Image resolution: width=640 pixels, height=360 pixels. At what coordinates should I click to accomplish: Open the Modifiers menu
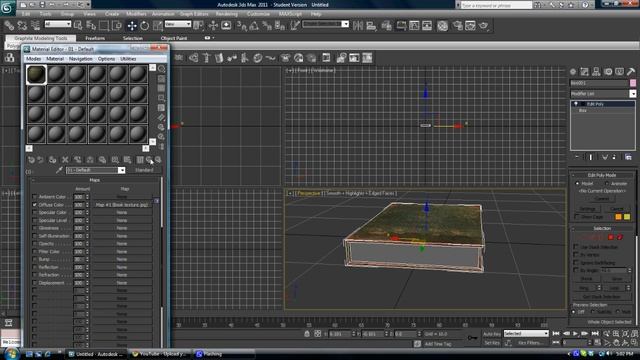(136, 14)
